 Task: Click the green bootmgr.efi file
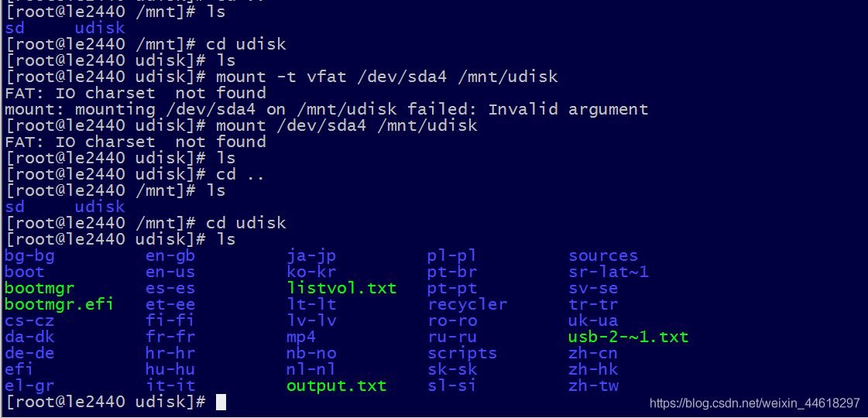click(x=59, y=304)
